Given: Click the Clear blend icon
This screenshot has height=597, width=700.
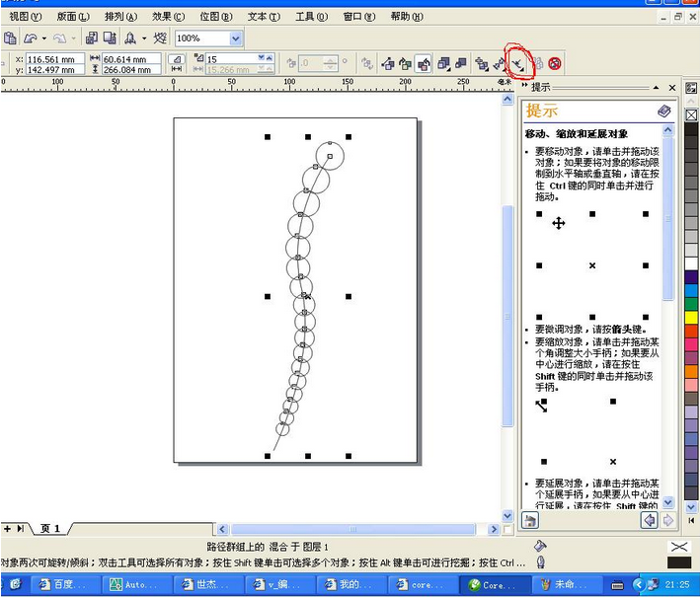Looking at the screenshot, I should click(555, 64).
